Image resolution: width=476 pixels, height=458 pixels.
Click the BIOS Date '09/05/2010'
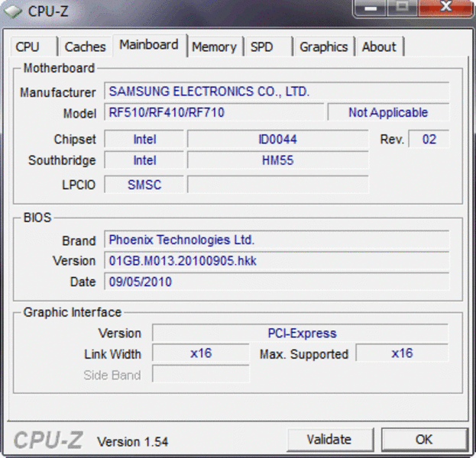pos(277,282)
